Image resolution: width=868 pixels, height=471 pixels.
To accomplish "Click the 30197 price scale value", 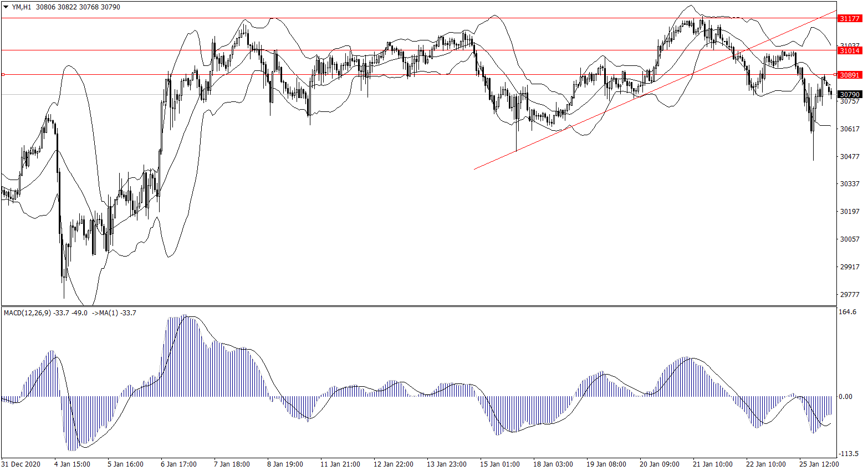I will coord(850,211).
